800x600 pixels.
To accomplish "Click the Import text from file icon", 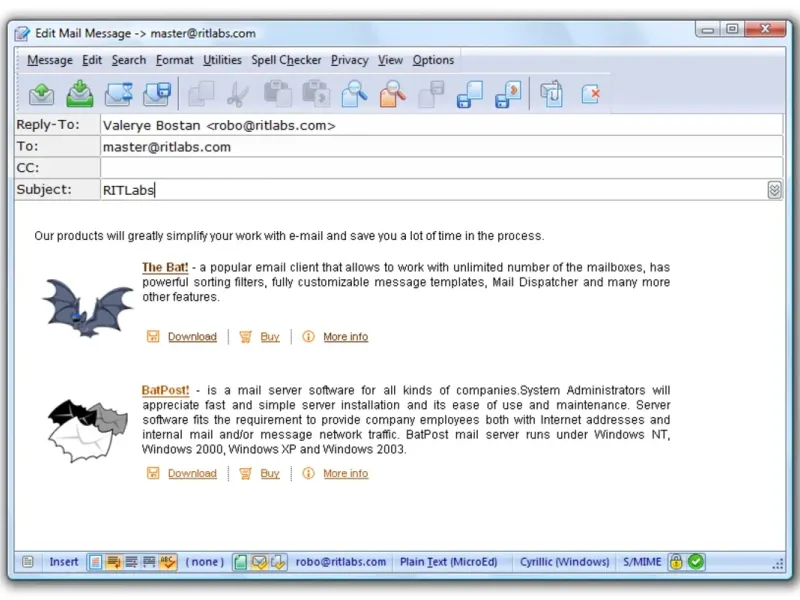I will pyautogui.click(x=508, y=94).
